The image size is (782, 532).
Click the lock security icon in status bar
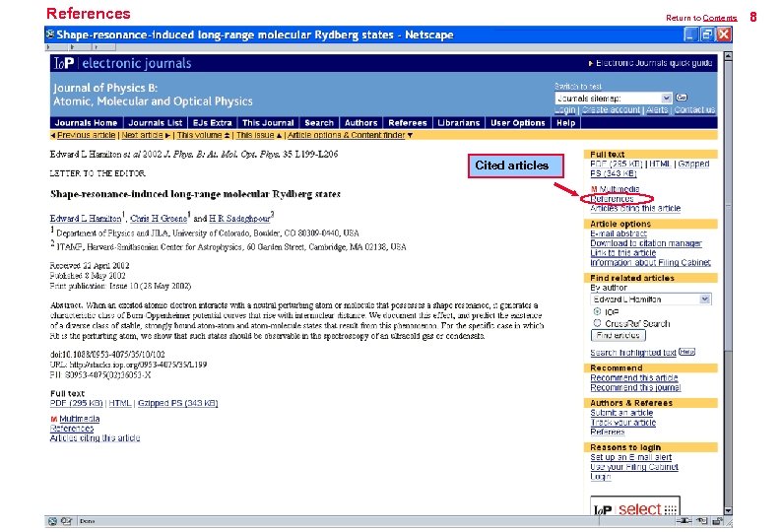(717, 521)
